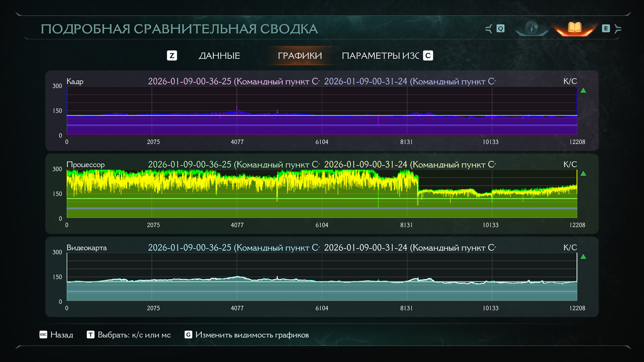Image resolution: width=644 pixels, height=362 pixels.
Task: Click green triangle on Кадр chart
Action: click(x=583, y=90)
